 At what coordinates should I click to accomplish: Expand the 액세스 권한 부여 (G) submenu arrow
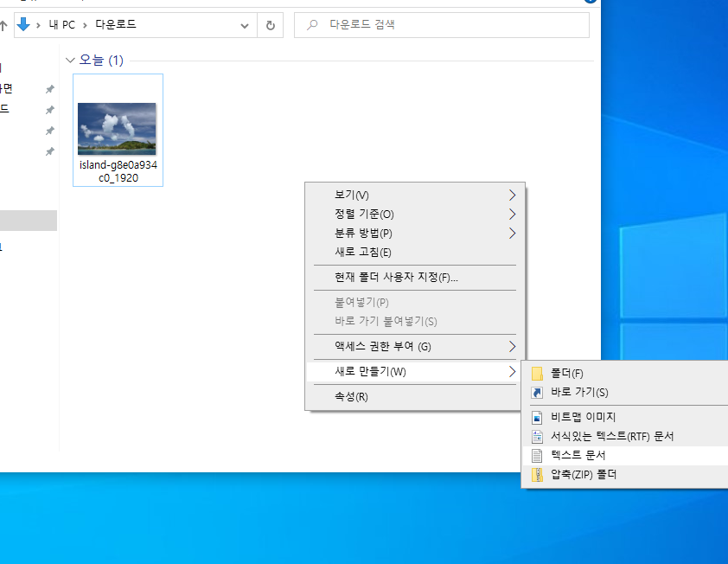tap(512, 347)
